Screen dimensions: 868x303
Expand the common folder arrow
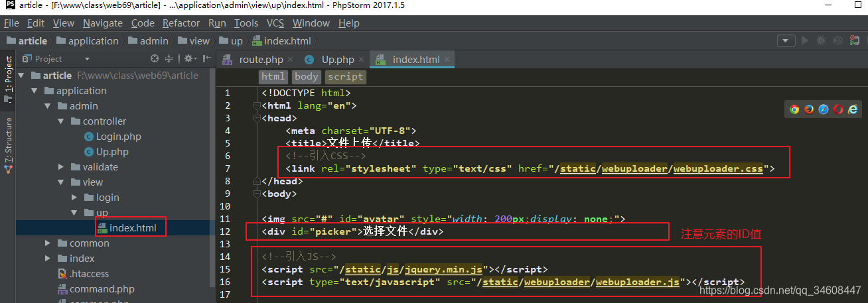pyautogui.click(x=47, y=243)
